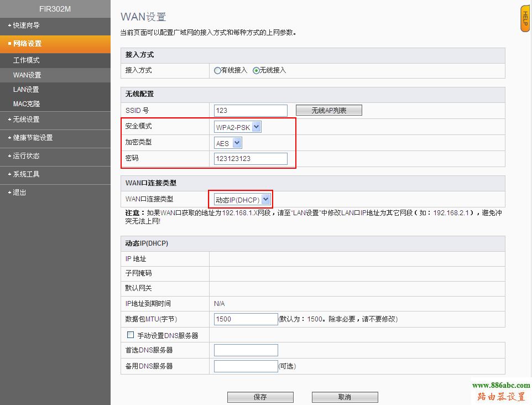Expand the 快速向导 menu

(55, 25)
